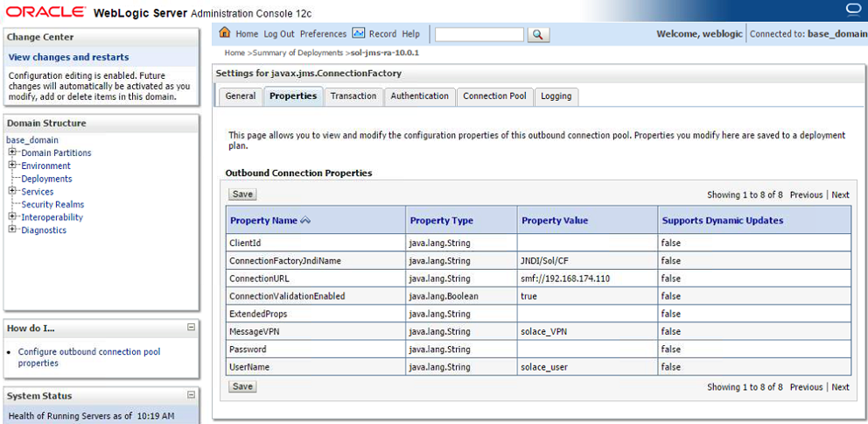This screenshot has width=868, height=424.
Task: Click the Home house icon in toolbar
Action: tap(225, 33)
